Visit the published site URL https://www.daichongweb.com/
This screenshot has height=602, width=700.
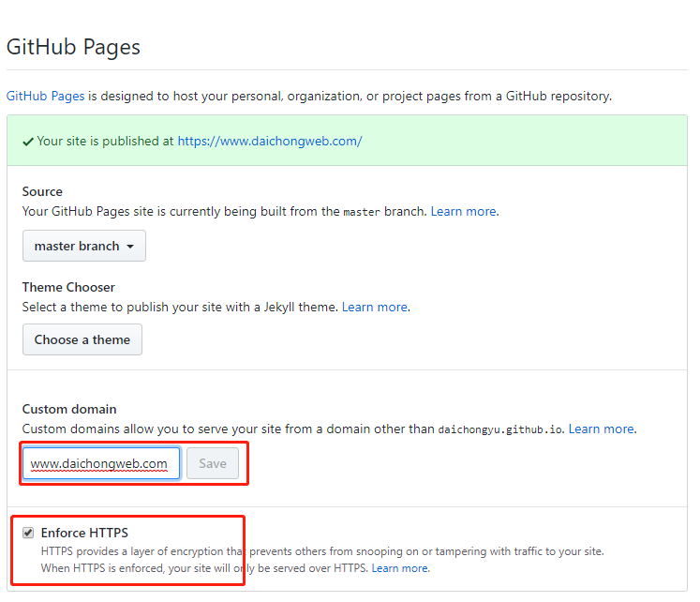[270, 141]
